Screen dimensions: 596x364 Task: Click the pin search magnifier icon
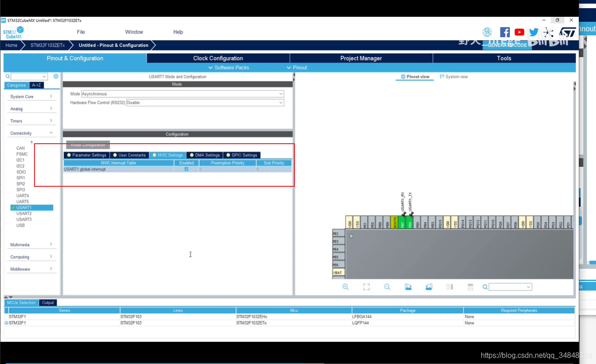[x=485, y=287]
